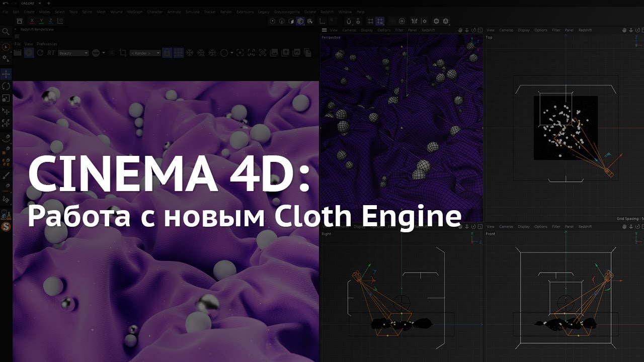
Task: Open Filter menu of Front viewport
Action: [556, 227]
